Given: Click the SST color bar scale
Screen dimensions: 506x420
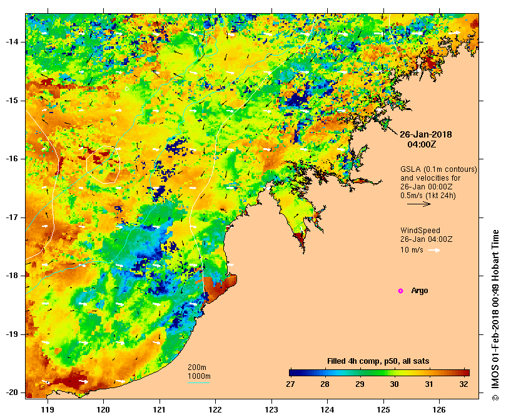Looking at the screenshot, I should (379, 372).
